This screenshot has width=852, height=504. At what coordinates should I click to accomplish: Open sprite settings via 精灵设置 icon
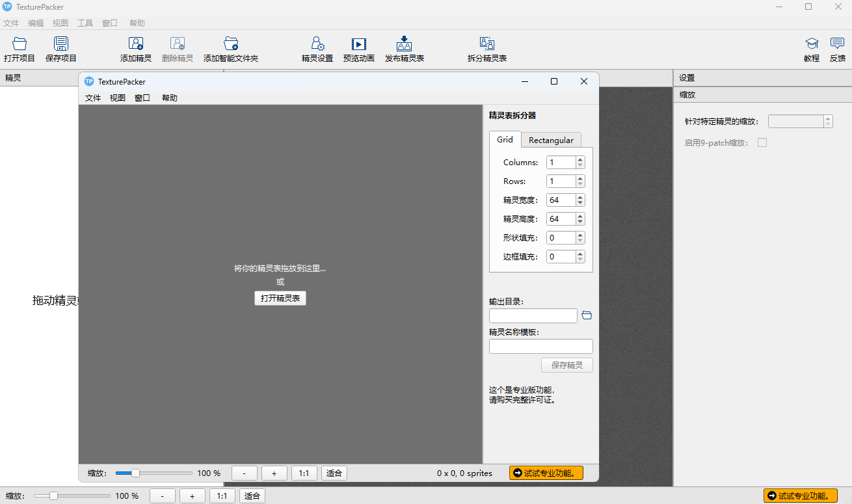[x=317, y=49]
